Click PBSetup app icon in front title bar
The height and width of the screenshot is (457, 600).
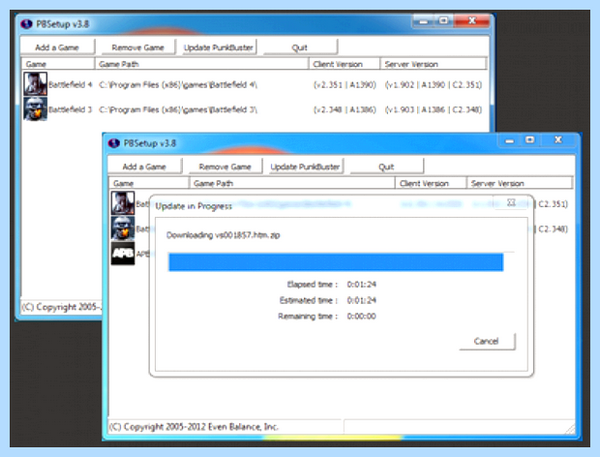tap(114, 143)
